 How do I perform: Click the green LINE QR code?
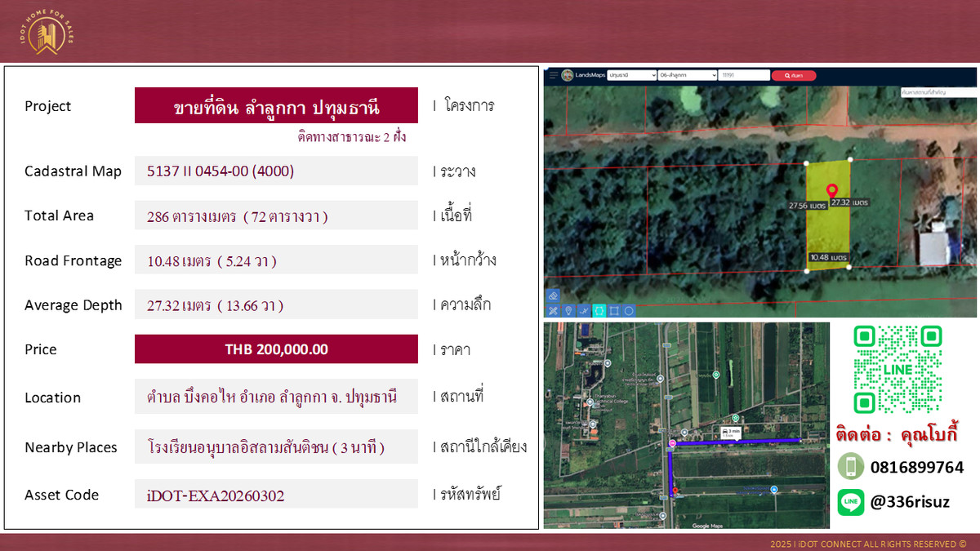click(x=898, y=369)
